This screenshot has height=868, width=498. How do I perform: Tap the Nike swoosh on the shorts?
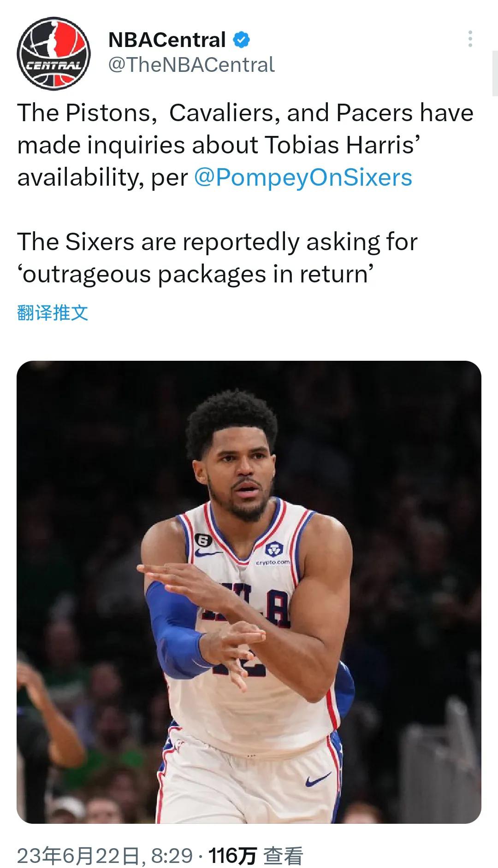318,780
